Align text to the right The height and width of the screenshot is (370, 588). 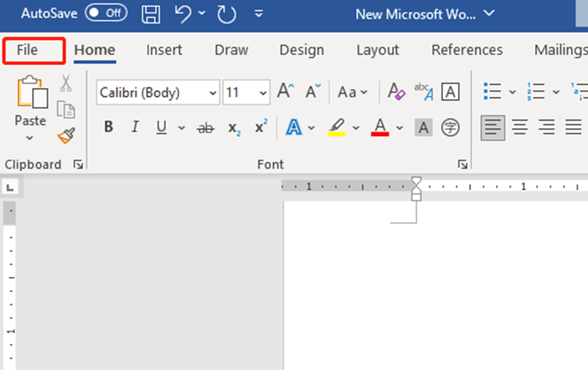[547, 127]
